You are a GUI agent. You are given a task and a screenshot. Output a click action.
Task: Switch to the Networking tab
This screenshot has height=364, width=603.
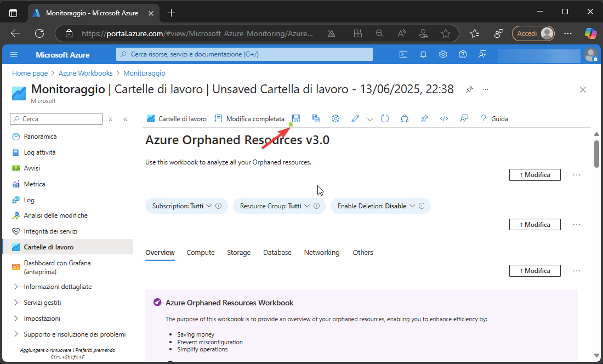[x=322, y=253]
